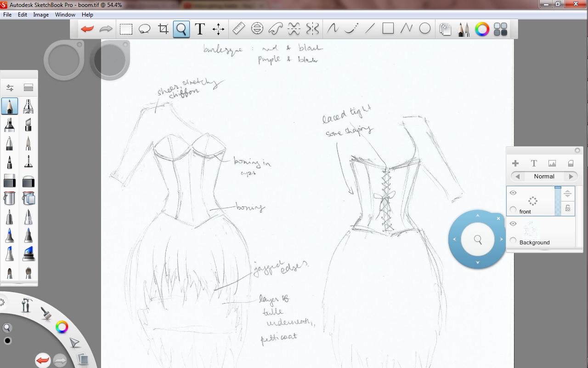Select the rectangular marquee selection tool
Screen dimensions: 588x368
(x=126, y=29)
